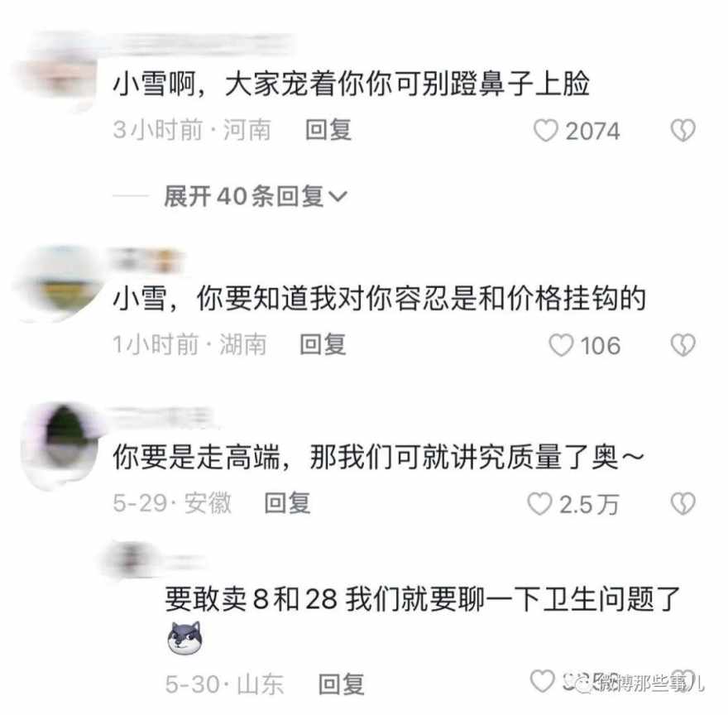Tap broken heart on Hunan comment

click(683, 345)
